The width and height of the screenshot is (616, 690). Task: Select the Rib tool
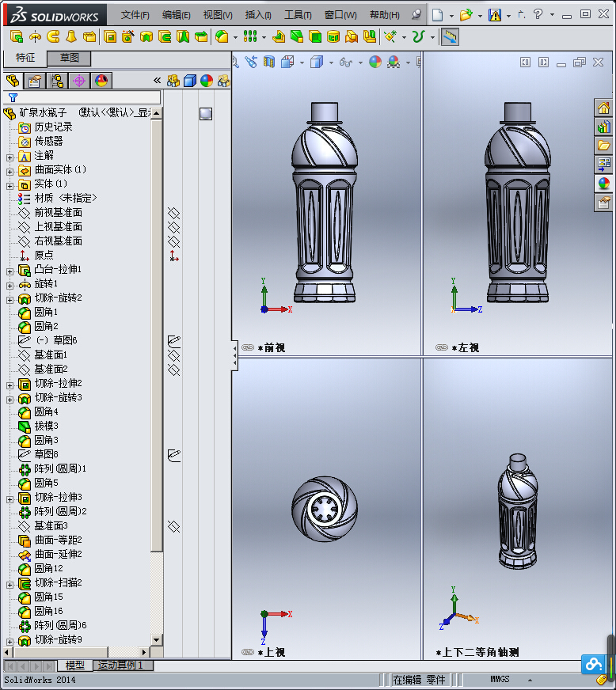point(279,37)
